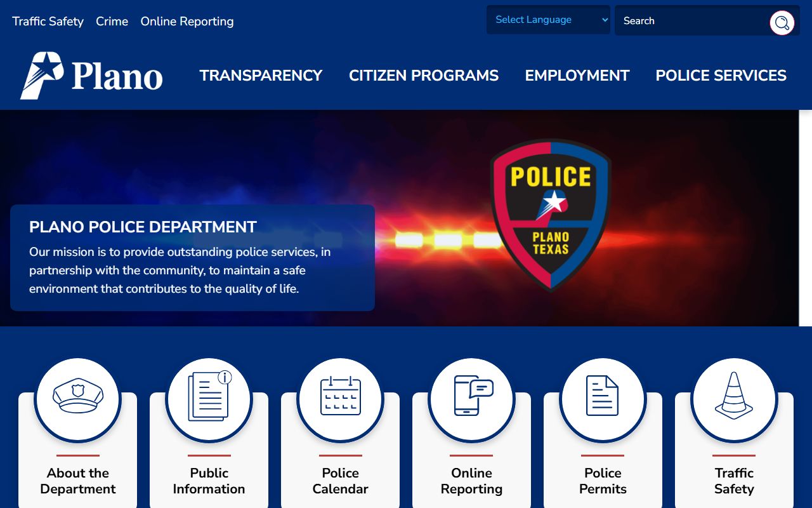Open the Citizen Programs menu
The image size is (812, 508).
point(424,76)
